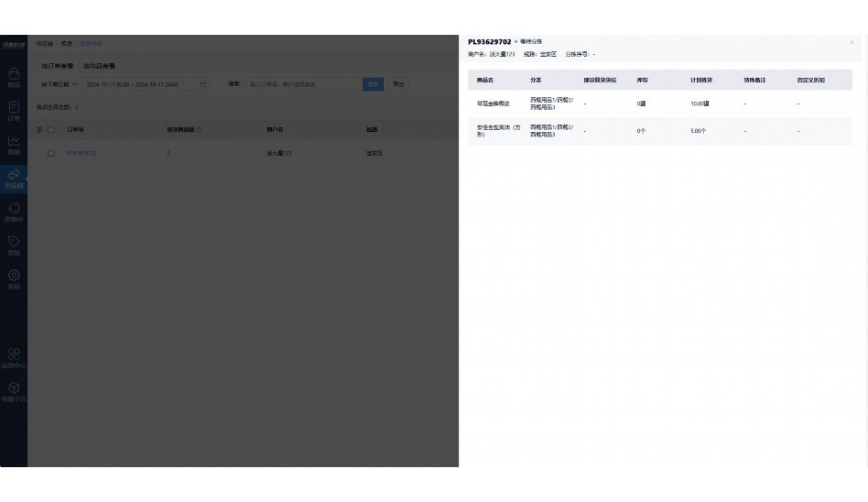Viewport: 868px width, 502px height.
Task: Open the column settings icon in table header
Action: 39,130
